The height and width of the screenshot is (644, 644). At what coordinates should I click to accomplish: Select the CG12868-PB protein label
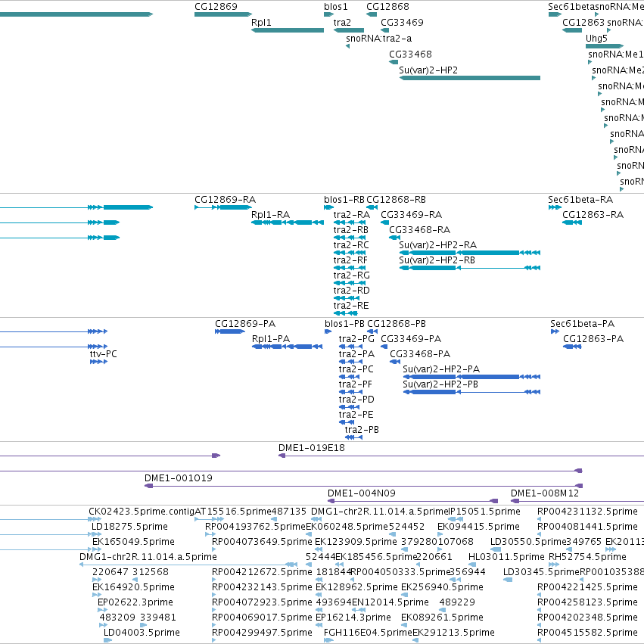tap(397, 324)
